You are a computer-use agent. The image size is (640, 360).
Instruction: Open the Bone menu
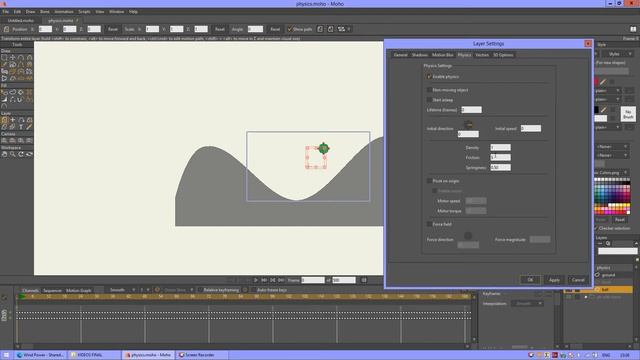44,12
